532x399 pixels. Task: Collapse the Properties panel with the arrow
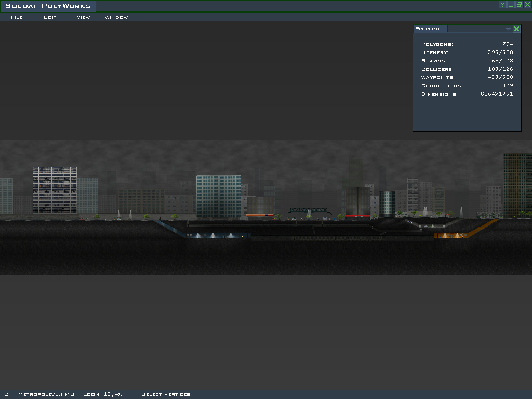pos(508,29)
